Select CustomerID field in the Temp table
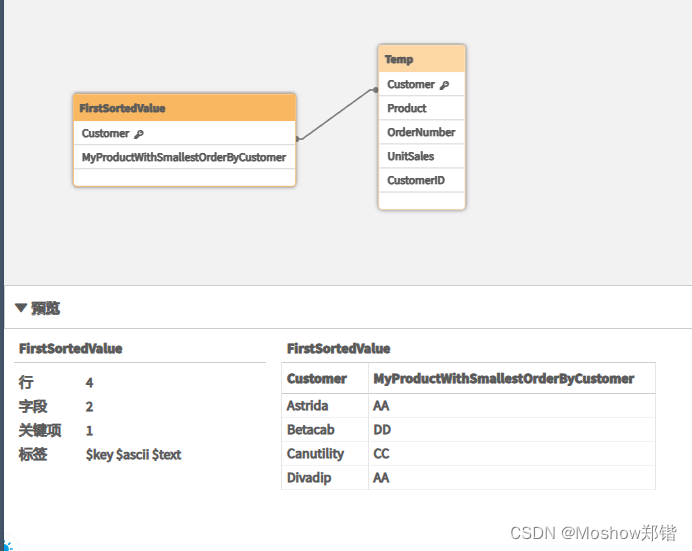 tap(421, 180)
